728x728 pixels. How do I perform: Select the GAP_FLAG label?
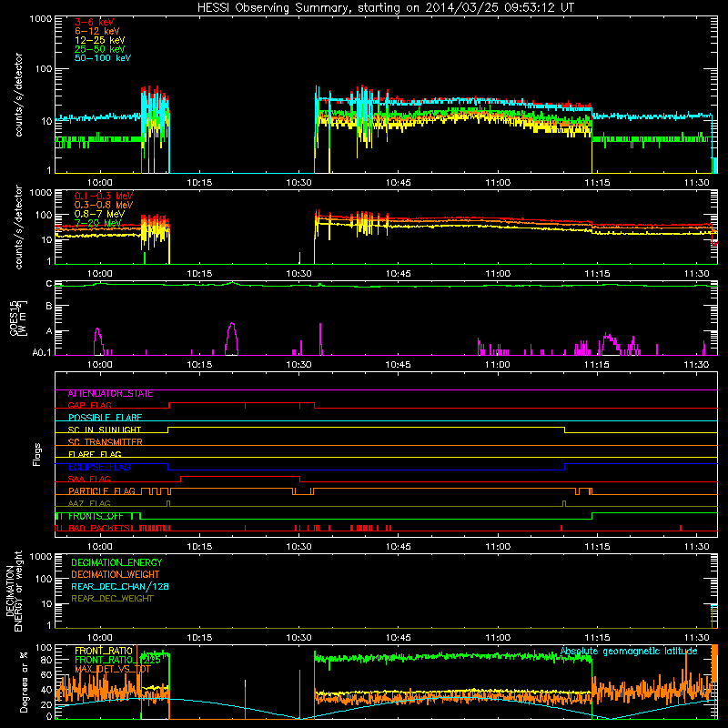point(89,405)
